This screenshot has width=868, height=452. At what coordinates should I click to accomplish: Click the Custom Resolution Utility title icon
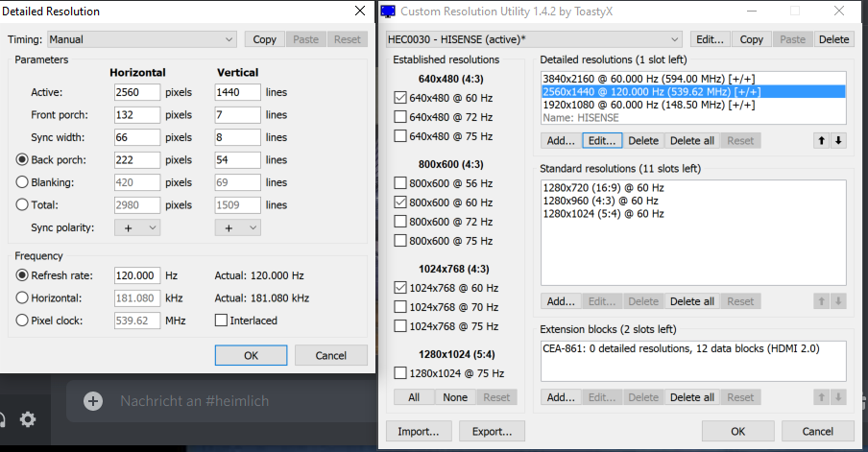(x=388, y=12)
